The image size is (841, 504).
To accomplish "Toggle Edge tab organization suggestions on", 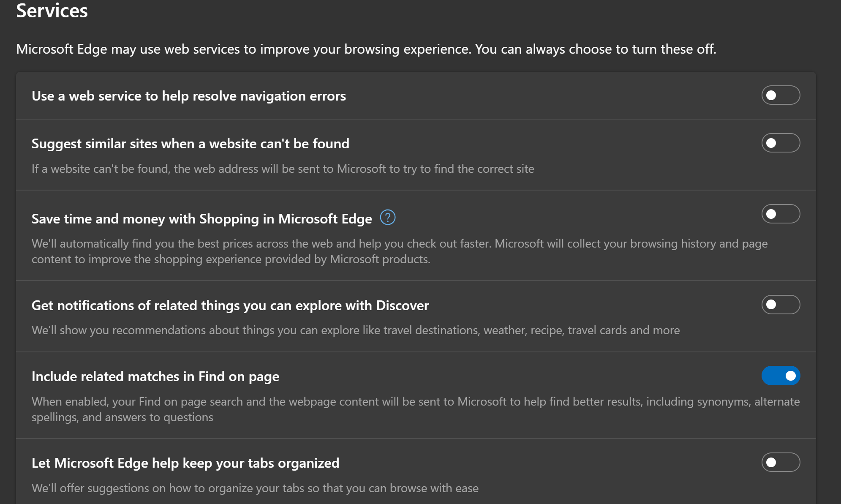I will (780, 463).
